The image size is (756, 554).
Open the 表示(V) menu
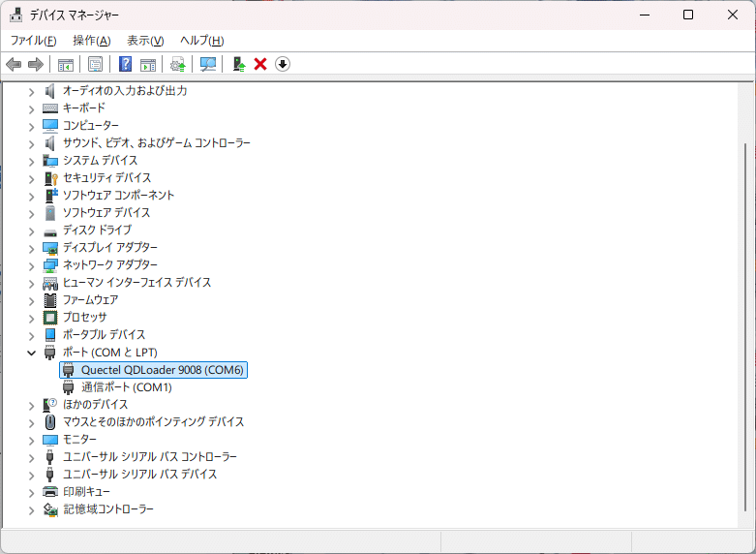(x=145, y=41)
